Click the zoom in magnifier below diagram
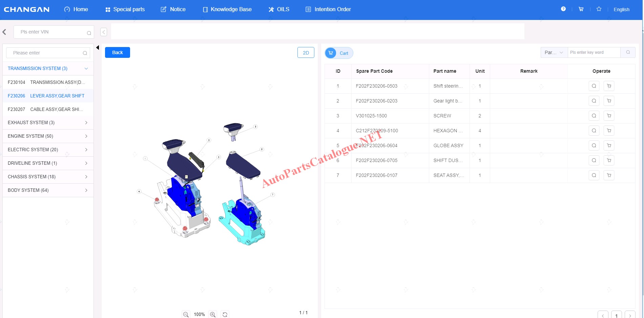644x318 pixels. pyautogui.click(x=213, y=314)
